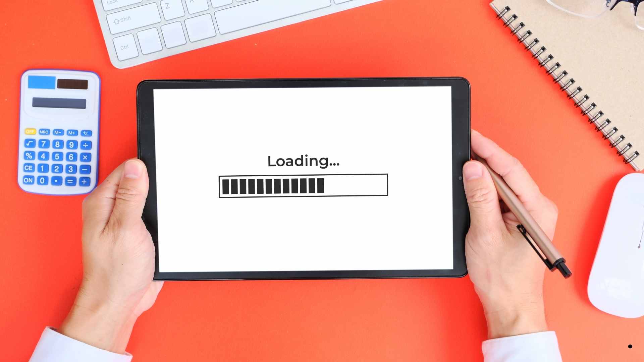The height and width of the screenshot is (362, 644).
Task: Select digit 5 on calculator
Action: click(57, 156)
